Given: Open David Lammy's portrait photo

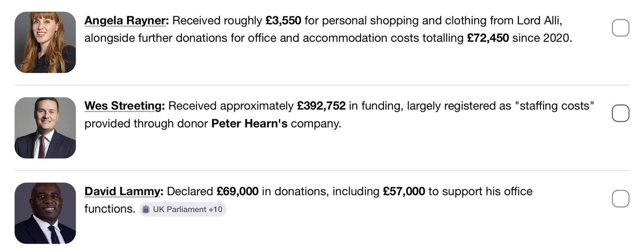Looking at the screenshot, I should [45, 213].
